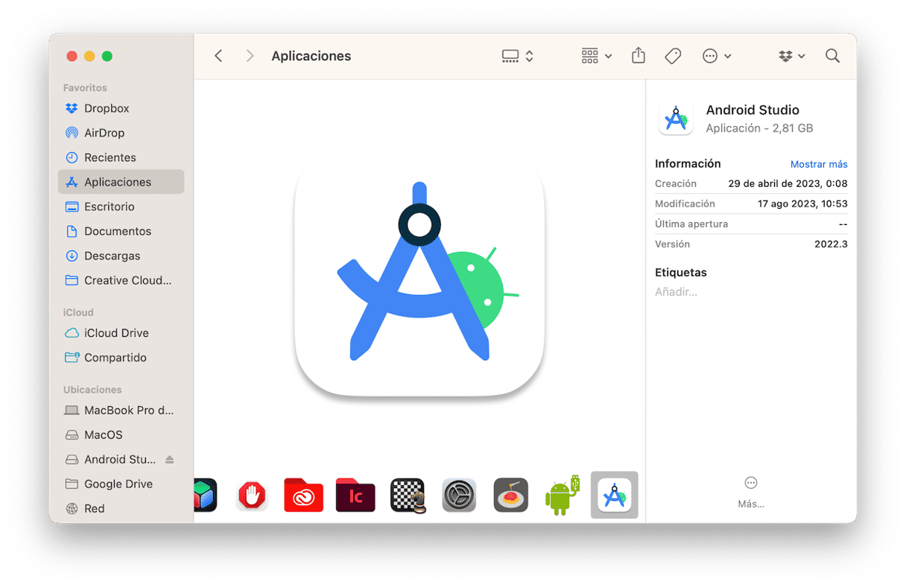Open iCloud Drive in the sidebar
Viewport: 906px width, 588px height.
pos(121,333)
